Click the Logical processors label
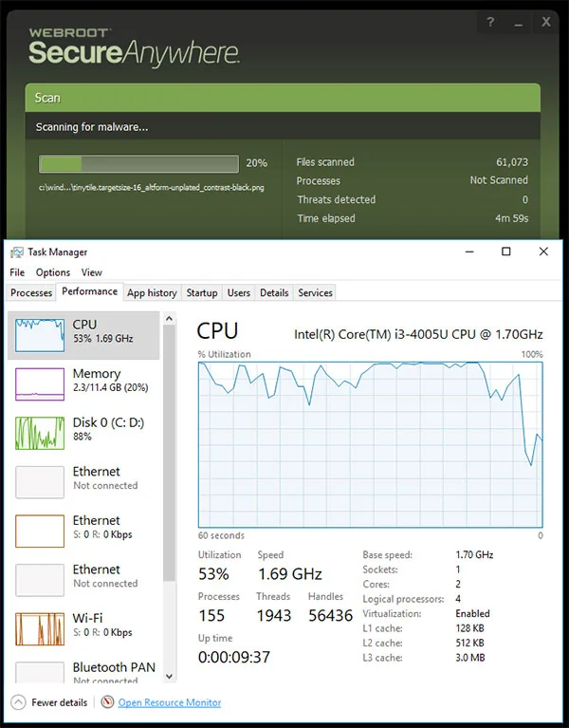The image size is (569, 728). tap(403, 599)
